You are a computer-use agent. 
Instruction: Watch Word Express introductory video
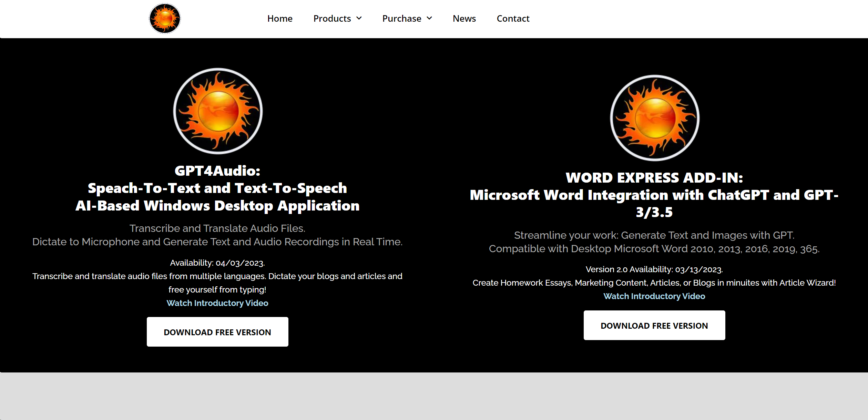point(654,296)
